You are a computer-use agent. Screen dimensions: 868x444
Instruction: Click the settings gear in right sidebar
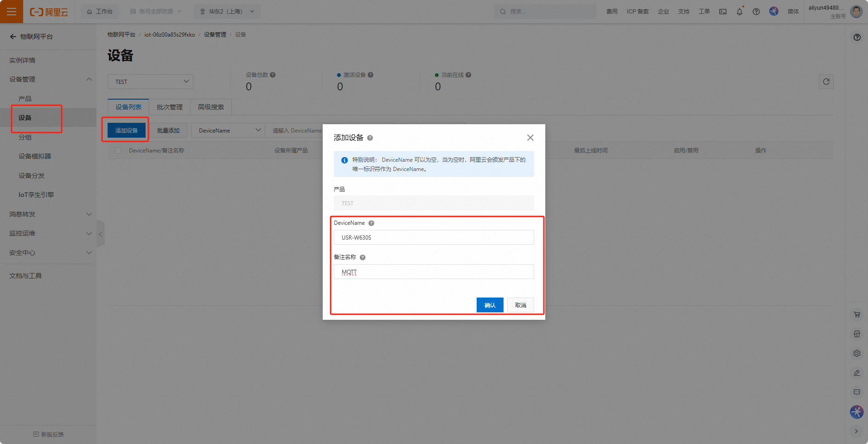coord(856,353)
